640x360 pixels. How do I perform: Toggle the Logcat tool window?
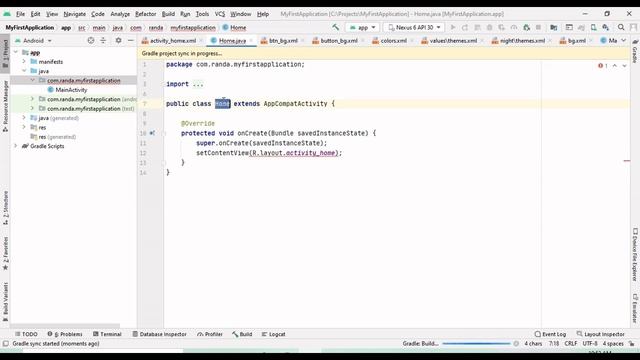pos(273,334)
